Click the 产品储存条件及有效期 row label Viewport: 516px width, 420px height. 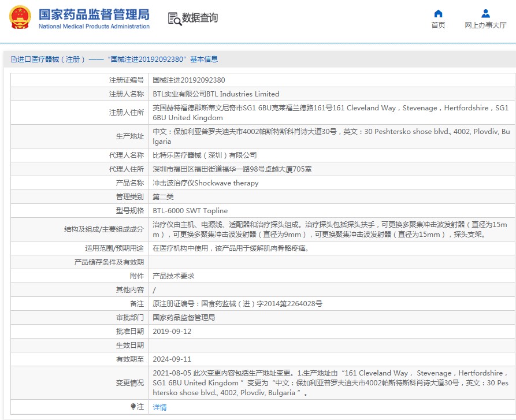click(x=109, y=262)
